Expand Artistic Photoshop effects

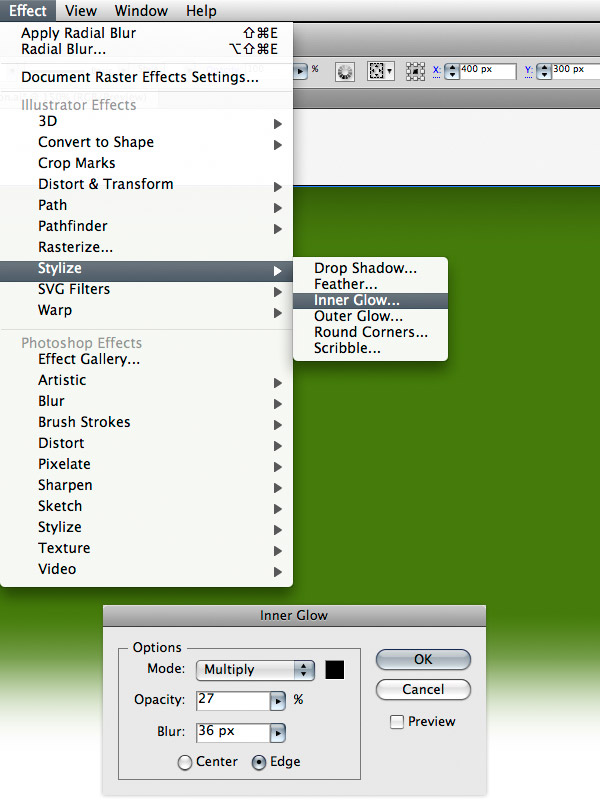pos(146,380)
